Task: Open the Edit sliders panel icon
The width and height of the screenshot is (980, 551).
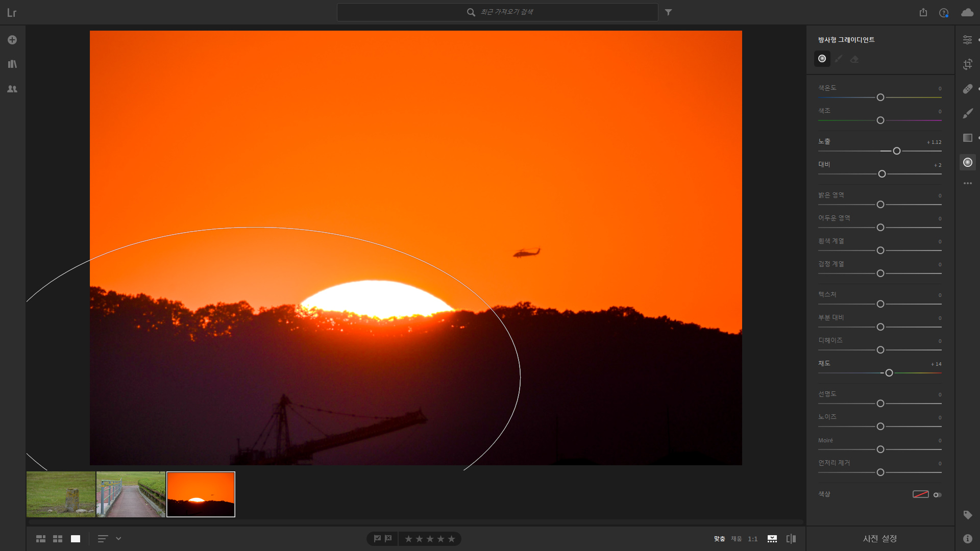Action: (967, 40)
